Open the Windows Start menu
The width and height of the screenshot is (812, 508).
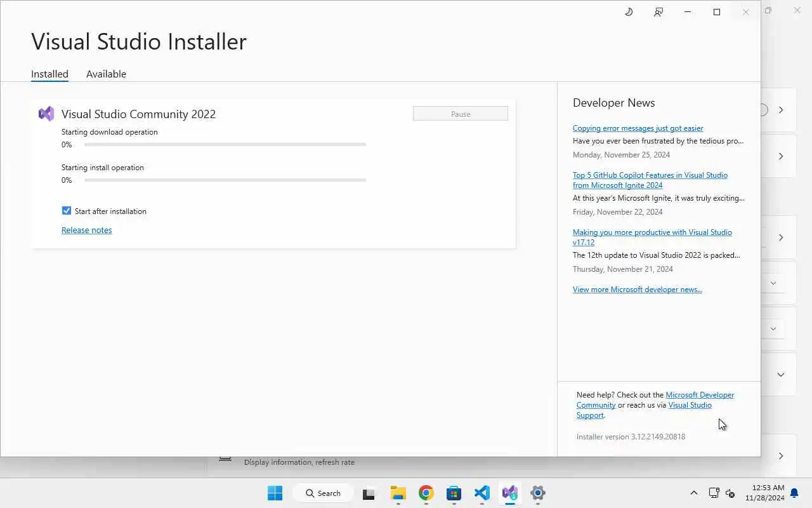(275, 493)
